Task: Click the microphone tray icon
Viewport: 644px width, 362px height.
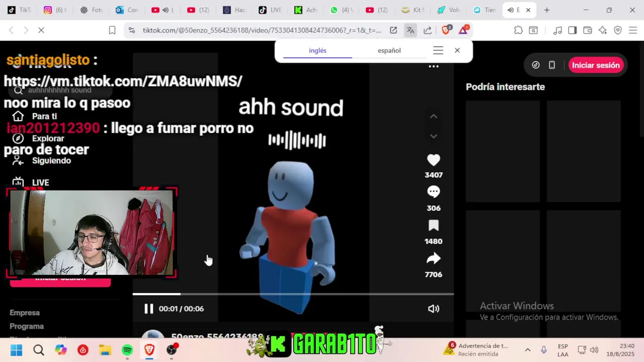Action: tap(544, 350)
